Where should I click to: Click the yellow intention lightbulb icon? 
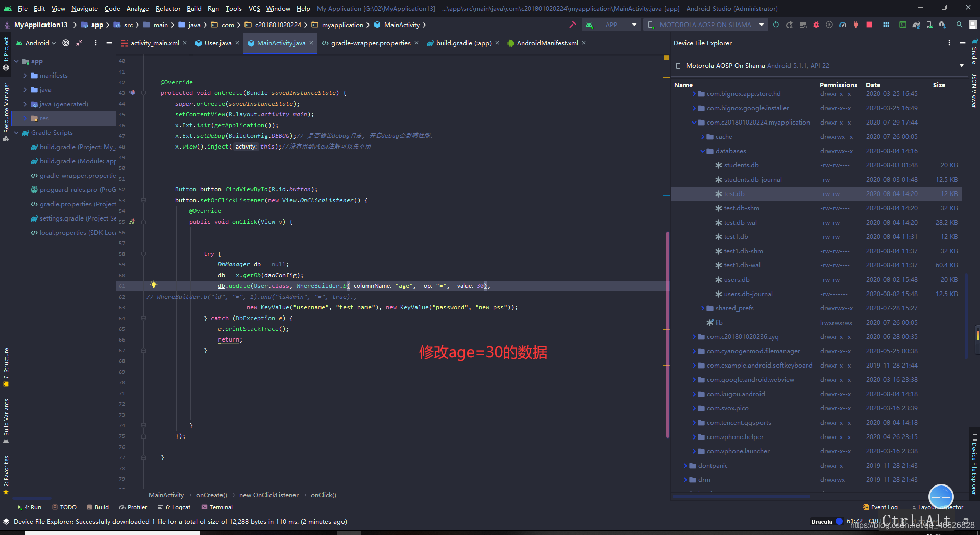point(153,285)
